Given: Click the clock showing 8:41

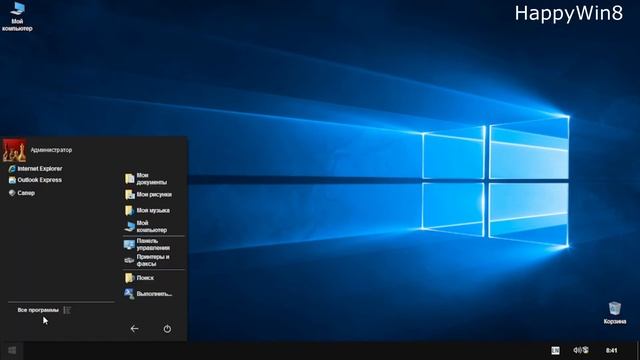Looking at the screenshot, I should 611,350.
